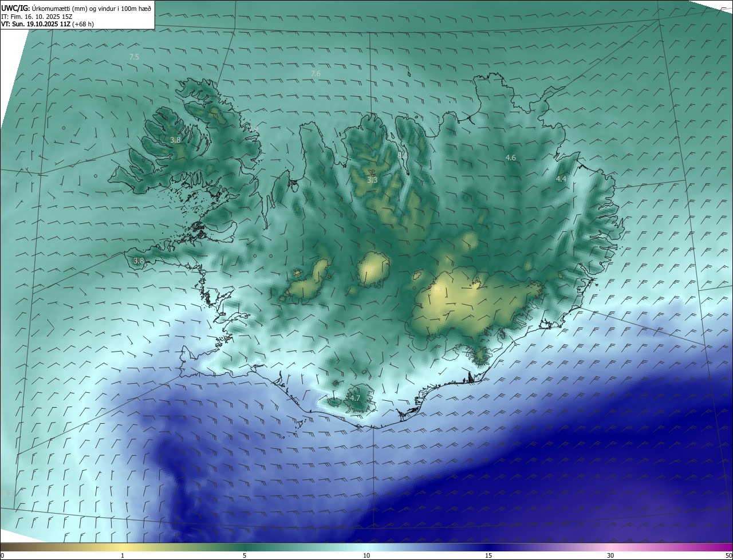
Task: Click the '3.8' value on the Snæfellsnes peninsula tip
Action: (x=139, y=261)
